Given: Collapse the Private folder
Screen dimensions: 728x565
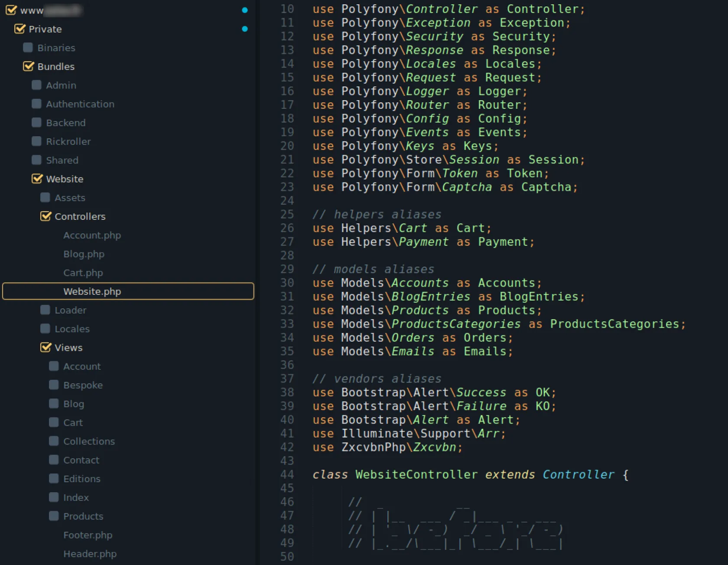Looking at the screenshot, I should pyautogui.click(x=45, y=29).
